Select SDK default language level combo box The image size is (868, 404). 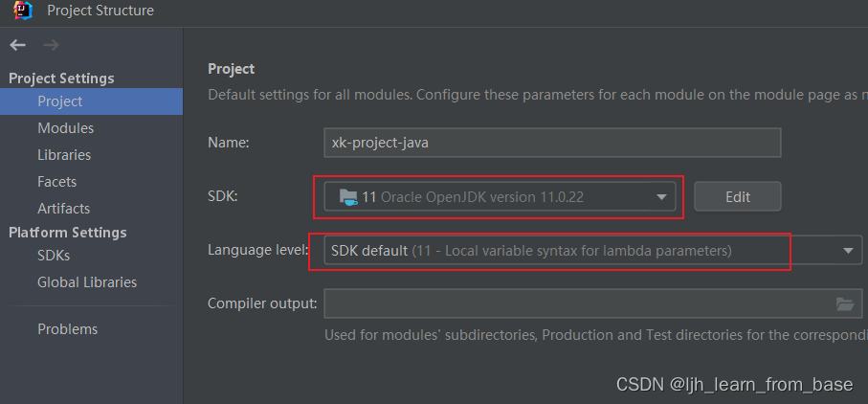click(574, 251)
